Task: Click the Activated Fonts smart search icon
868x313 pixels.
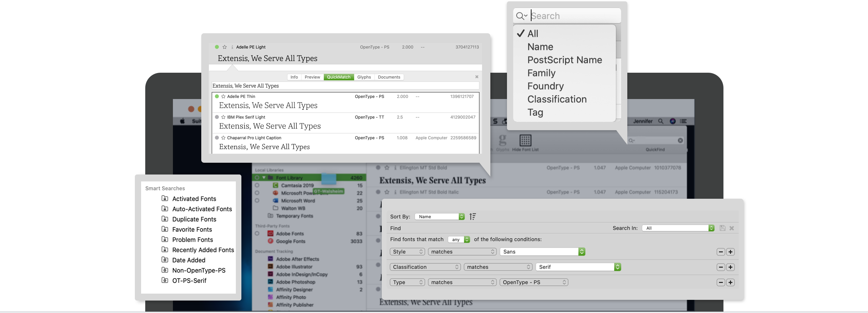Action: coord(165,198)
